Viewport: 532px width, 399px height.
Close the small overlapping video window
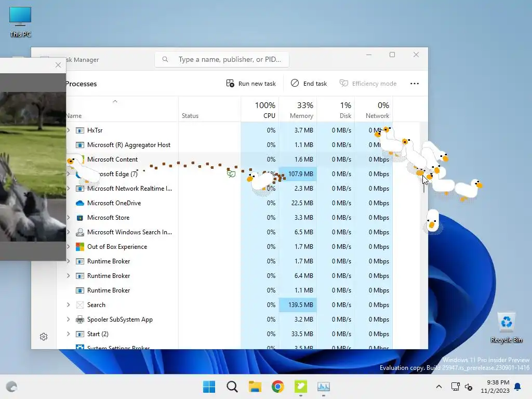coord(58,65)
